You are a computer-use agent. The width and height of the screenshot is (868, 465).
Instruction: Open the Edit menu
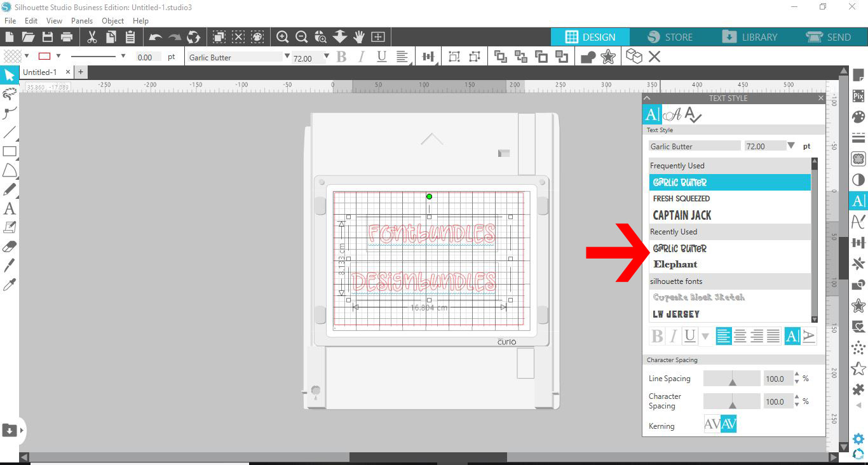(x=31, y=21)
